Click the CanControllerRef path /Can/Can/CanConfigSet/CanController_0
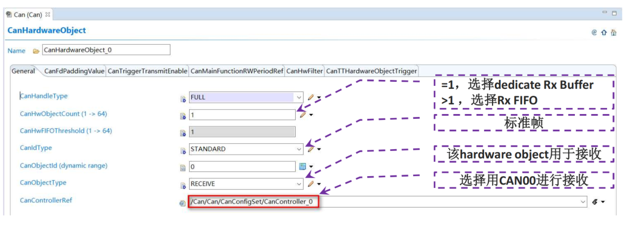Screen dimensions: 644x225 pos(252,202)
